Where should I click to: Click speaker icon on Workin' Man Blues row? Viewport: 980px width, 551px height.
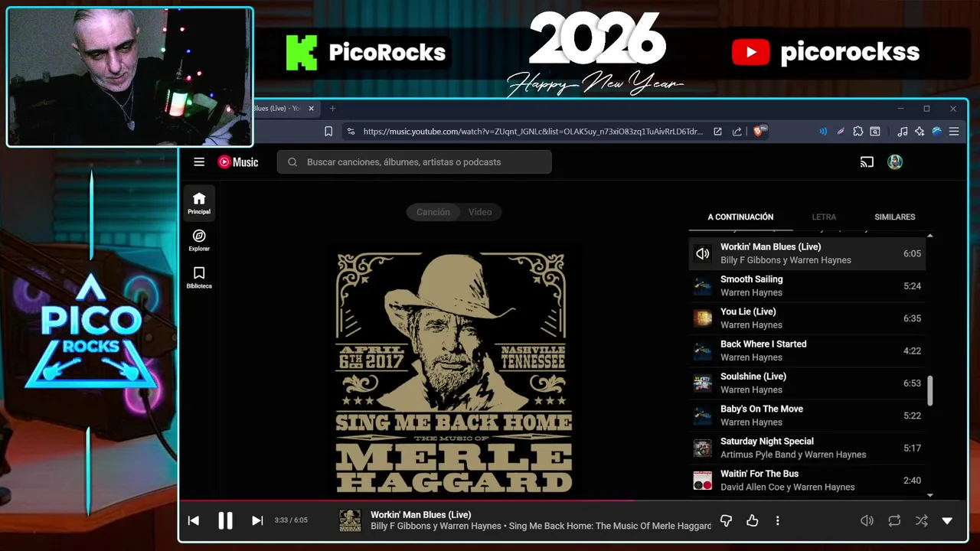click(x=702, y=253)
